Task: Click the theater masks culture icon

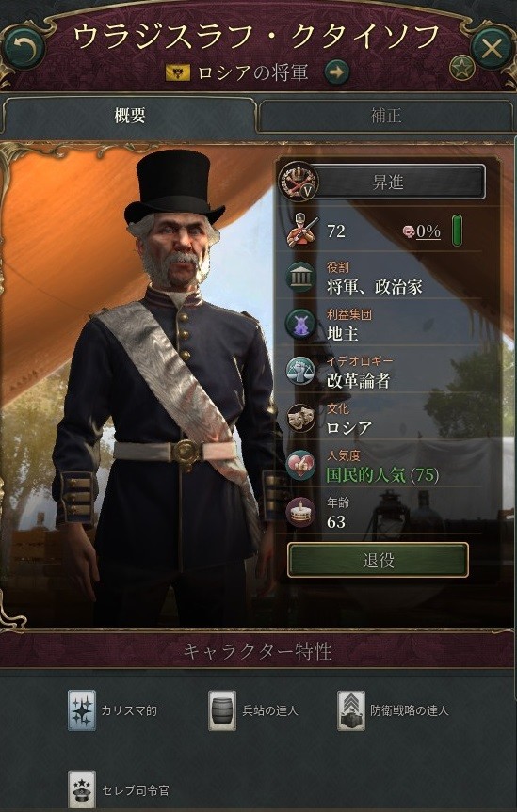Action: [300, 418]
